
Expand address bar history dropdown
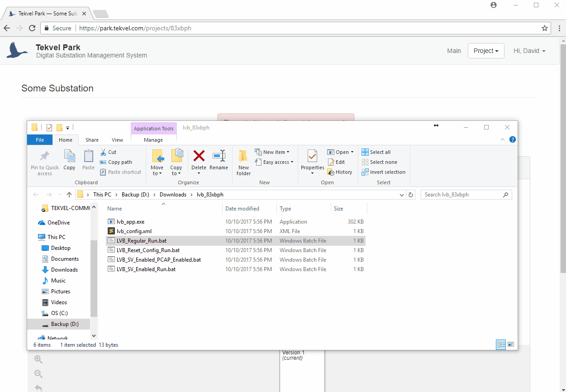tap(402, 195)
